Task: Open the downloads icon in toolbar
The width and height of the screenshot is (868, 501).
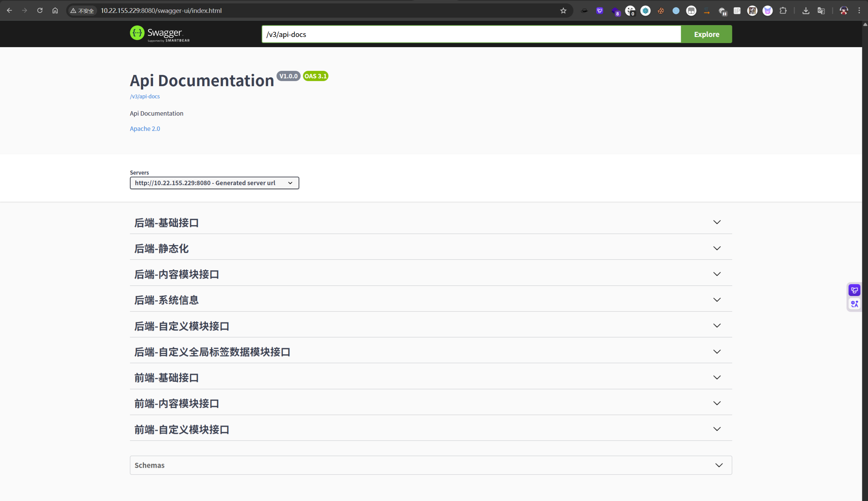Action: (x=806, y=11)
